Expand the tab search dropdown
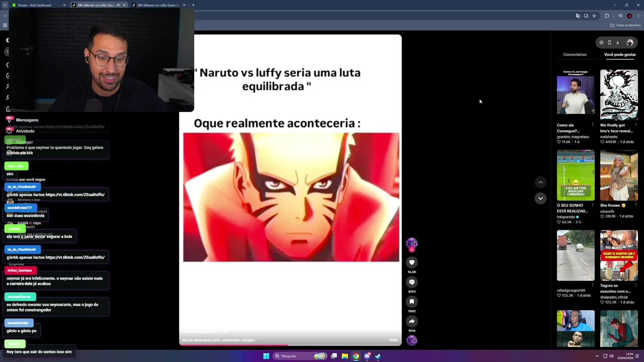The image size is (644, 362). 5,5
